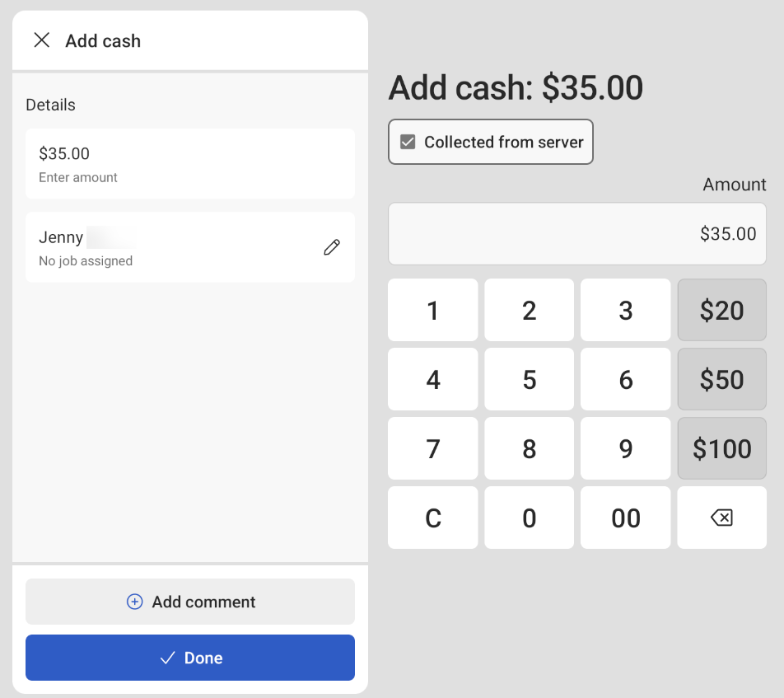784x698 pixels.
Task: Click the plus icon beside Add comment
Action: 134,602
